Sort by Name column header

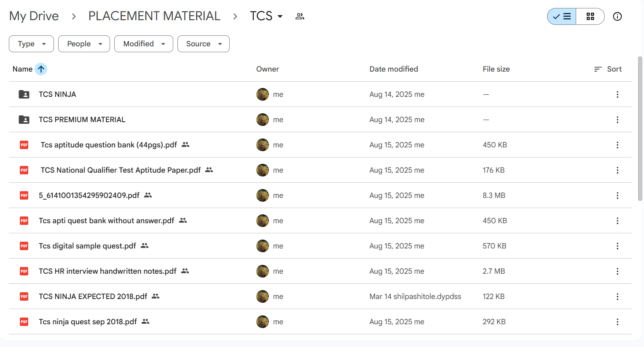coord(22,69)
